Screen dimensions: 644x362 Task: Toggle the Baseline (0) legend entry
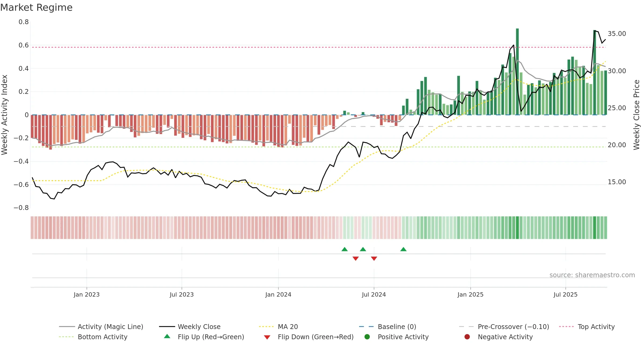pos(387,327)
